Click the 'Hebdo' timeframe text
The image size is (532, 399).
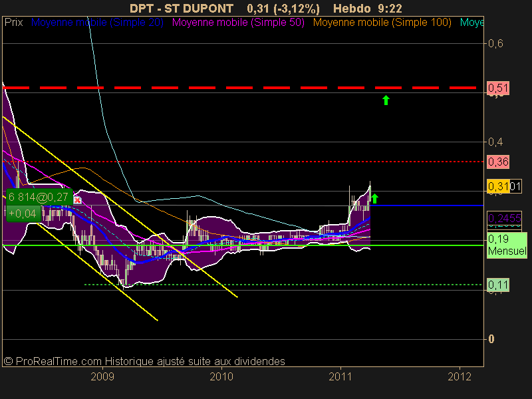tap(352, 8)
